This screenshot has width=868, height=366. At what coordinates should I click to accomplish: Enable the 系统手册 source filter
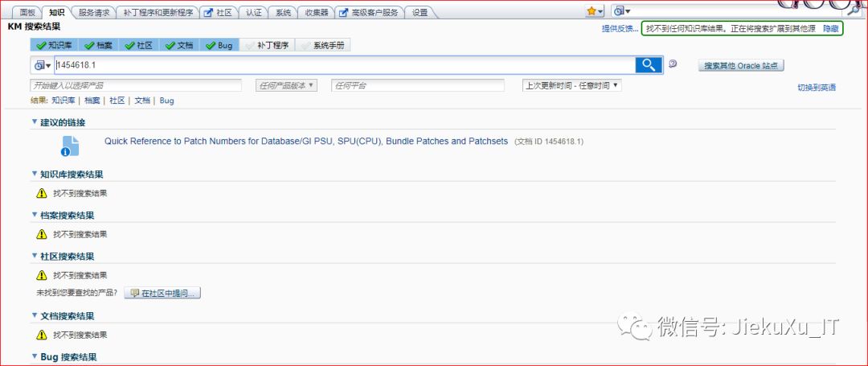[323, 45]
